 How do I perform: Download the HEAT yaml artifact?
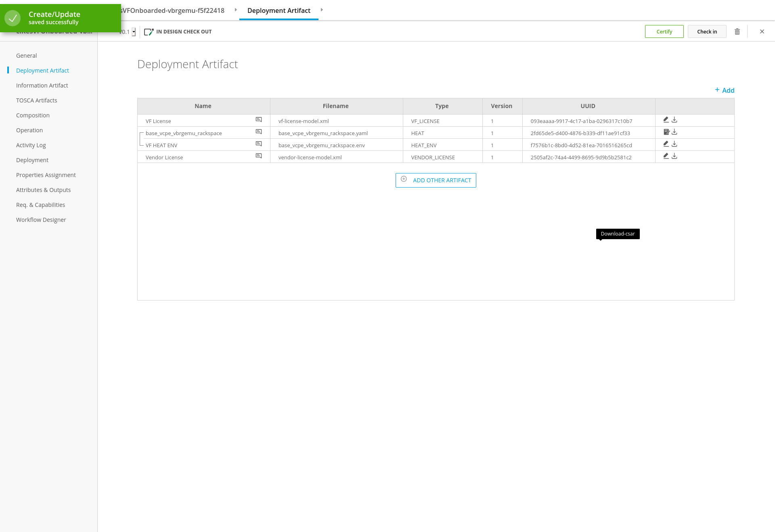coord(674,132)
